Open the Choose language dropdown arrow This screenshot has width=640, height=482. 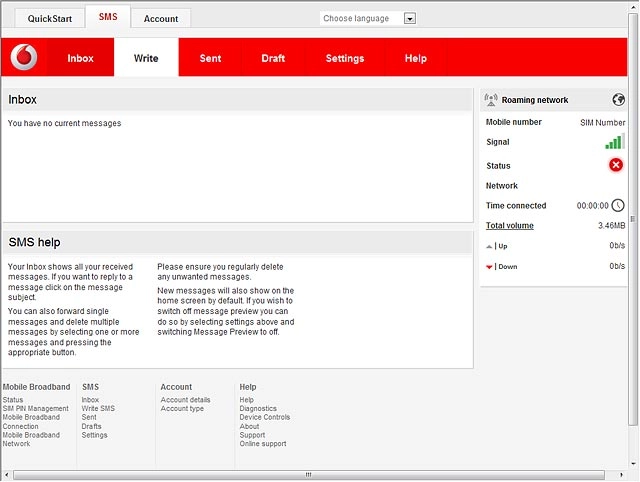pos(410,18)
